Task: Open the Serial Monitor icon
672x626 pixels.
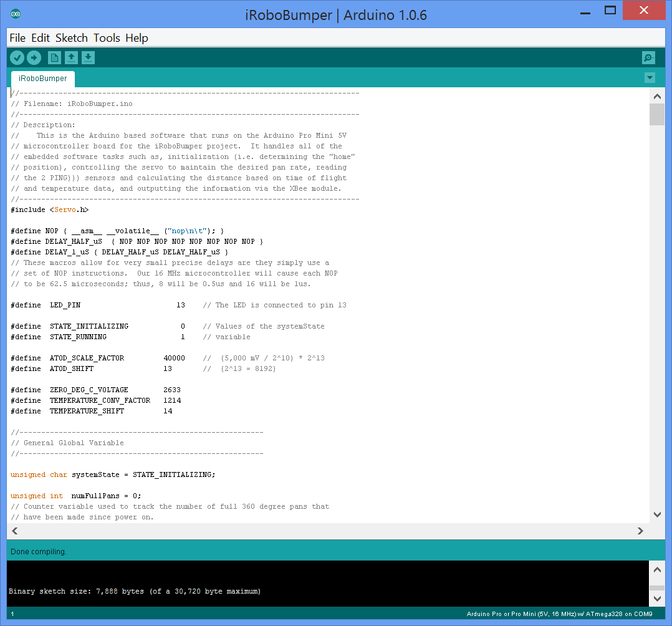Action: 648,58
